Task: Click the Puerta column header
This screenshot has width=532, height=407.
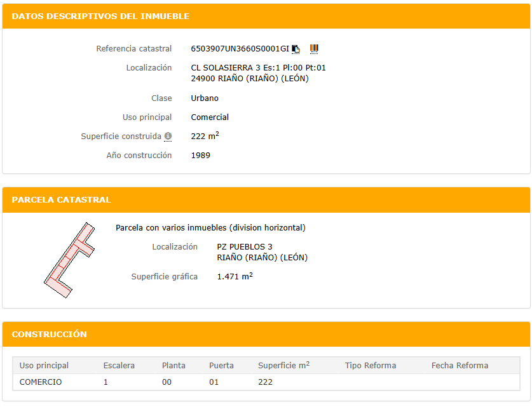Action: 221,366
